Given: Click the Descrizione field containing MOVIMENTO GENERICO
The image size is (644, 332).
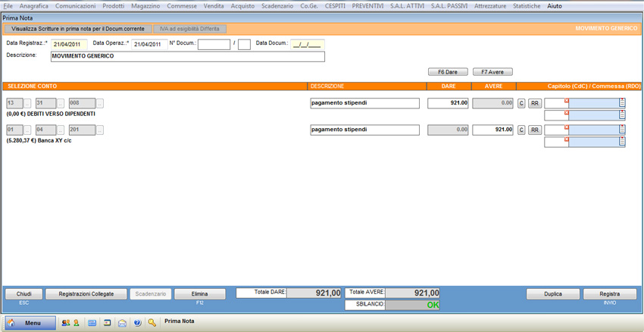Looking at the screenshot, I should pyautogui.click(x=187, y=56).
